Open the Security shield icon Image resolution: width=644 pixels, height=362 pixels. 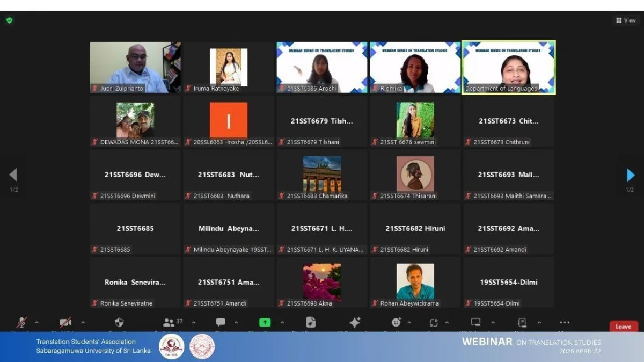tap(119, 322)
